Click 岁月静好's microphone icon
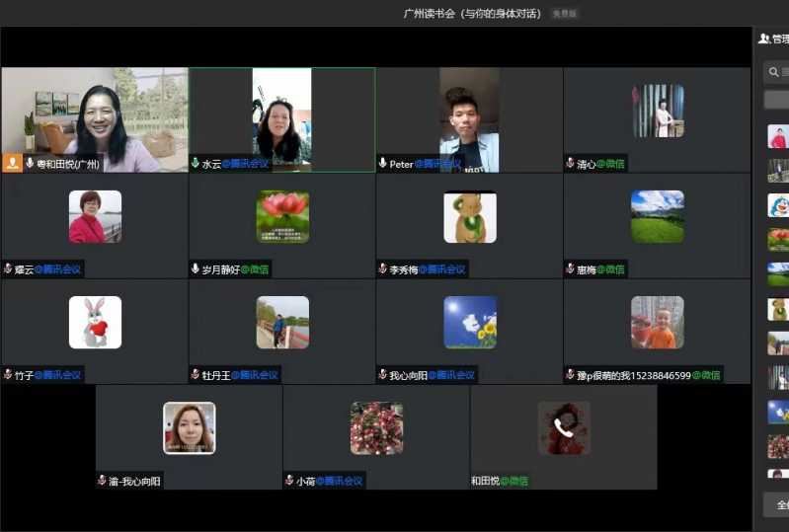Viewport: 789px width, 532px height. click(x=196, y=268)
